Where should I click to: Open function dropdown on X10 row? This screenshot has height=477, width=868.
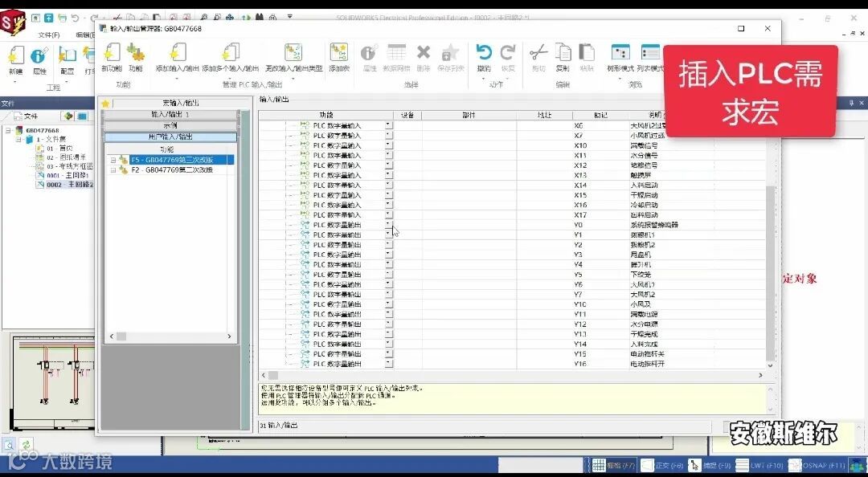coord(389,145)
